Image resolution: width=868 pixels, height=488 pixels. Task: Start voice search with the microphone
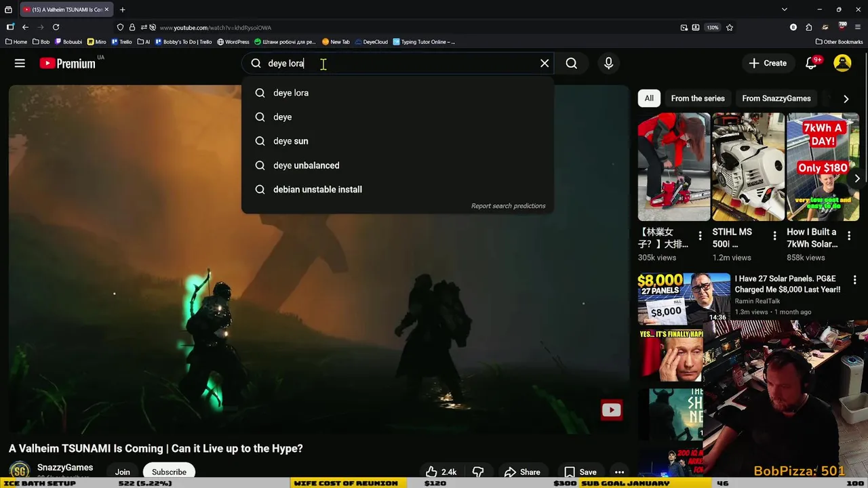pyautogui.click(x=608, y=63)
